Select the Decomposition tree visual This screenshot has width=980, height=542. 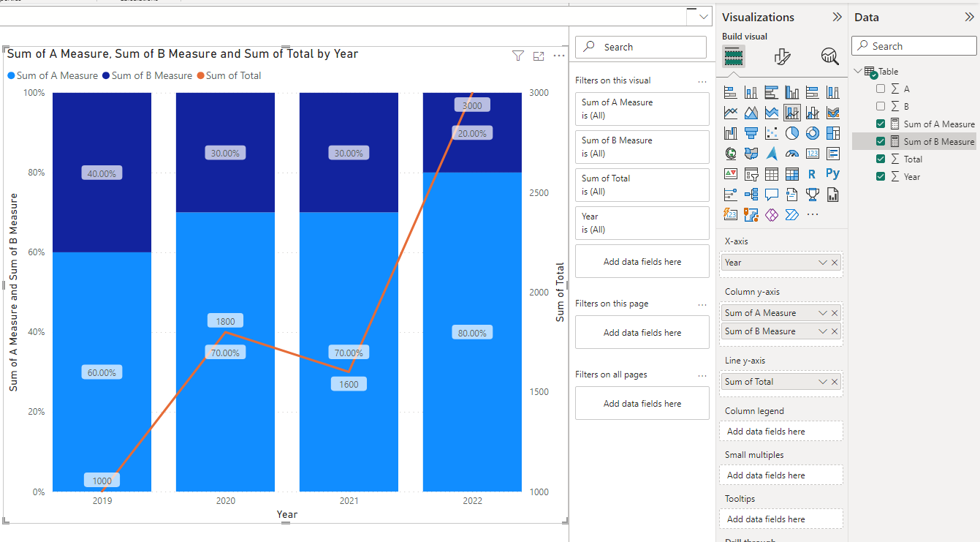pos(751,195)
